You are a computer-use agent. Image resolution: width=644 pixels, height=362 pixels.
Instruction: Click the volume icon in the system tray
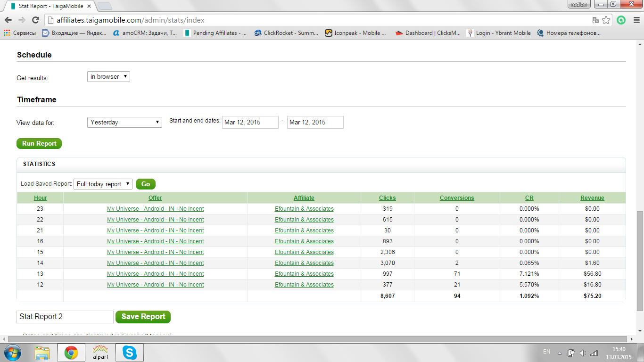[583, 353]
